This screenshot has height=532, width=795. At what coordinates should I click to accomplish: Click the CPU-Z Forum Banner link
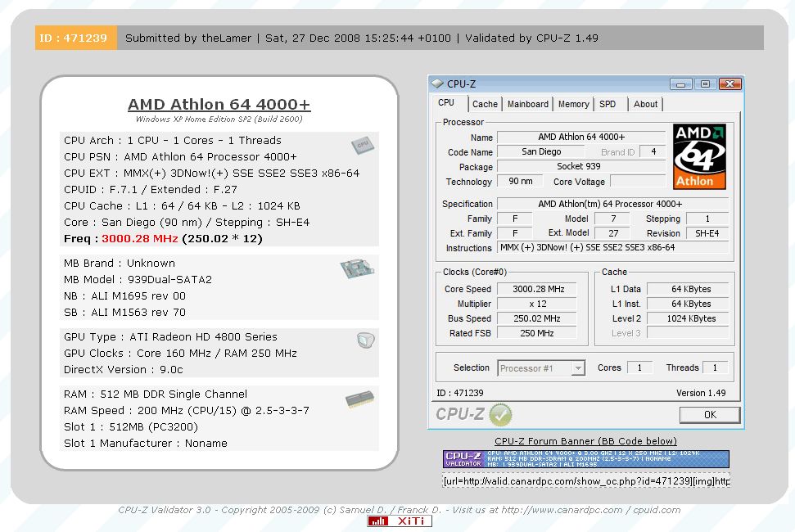pyautogui.click(x=585, y=441)
